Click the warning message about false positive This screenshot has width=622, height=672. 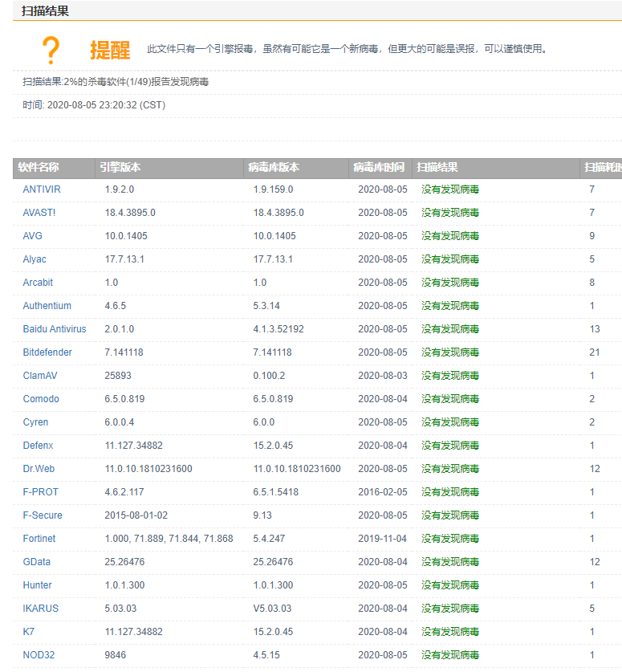tap(348, 49)
